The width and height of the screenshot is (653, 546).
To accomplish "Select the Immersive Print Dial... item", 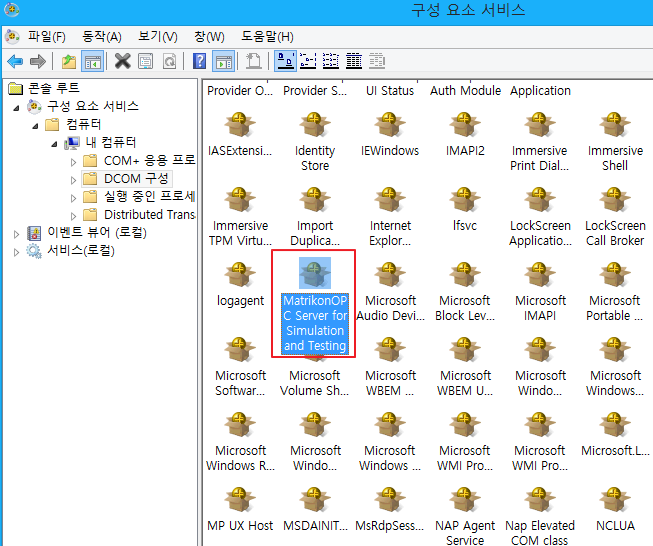I will [540, 142].
